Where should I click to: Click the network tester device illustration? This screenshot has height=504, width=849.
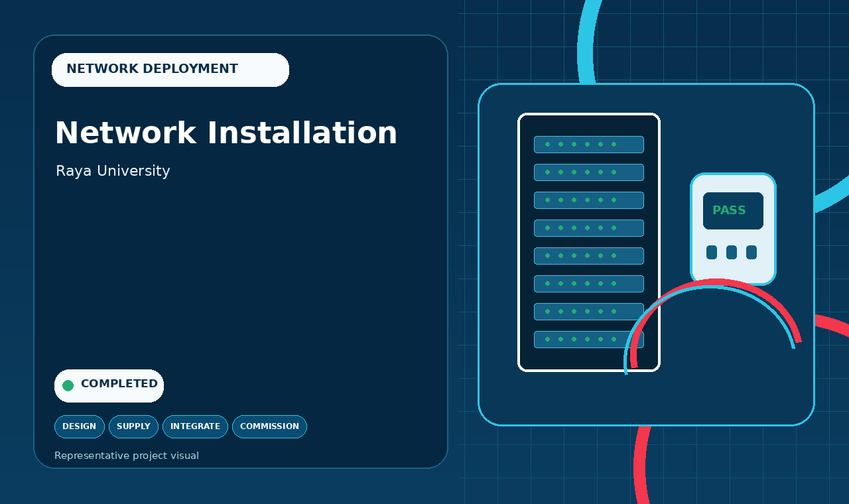pyautogui.click(x=733, y=229)
